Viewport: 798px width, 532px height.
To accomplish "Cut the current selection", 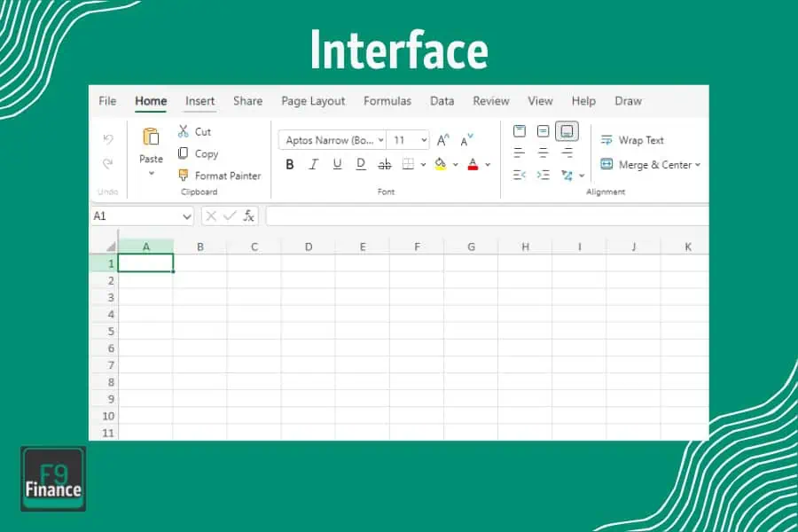I will pyautogui.click(x=194, y=131).
